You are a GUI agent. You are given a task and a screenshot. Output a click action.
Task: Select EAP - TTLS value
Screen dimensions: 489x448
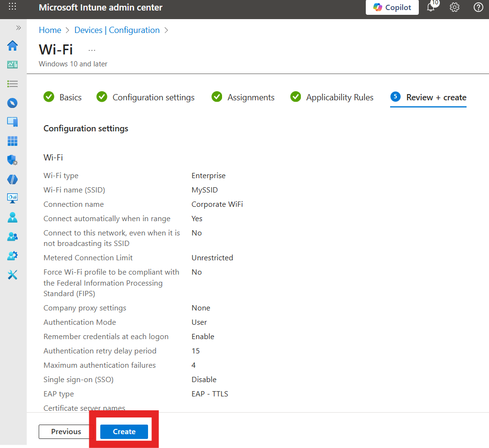click(210, 394)
